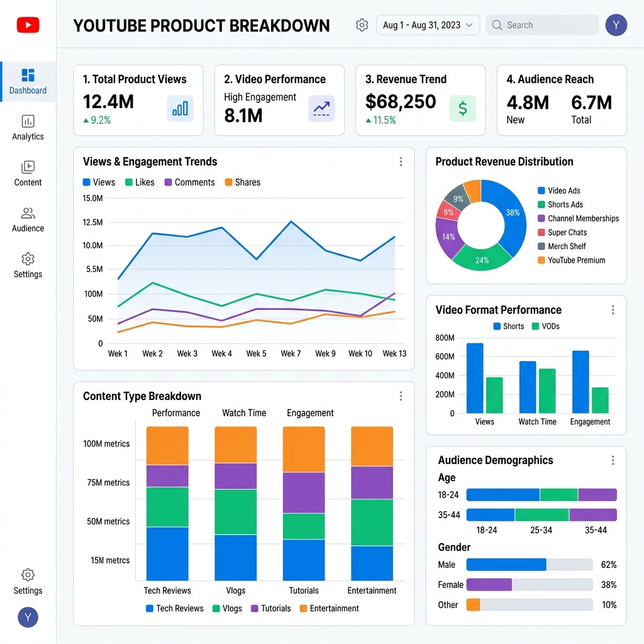Viewport: 644px width, 644px height.
Task: Click the bar chart icon in Total Product Views
Action: [180, 108]
